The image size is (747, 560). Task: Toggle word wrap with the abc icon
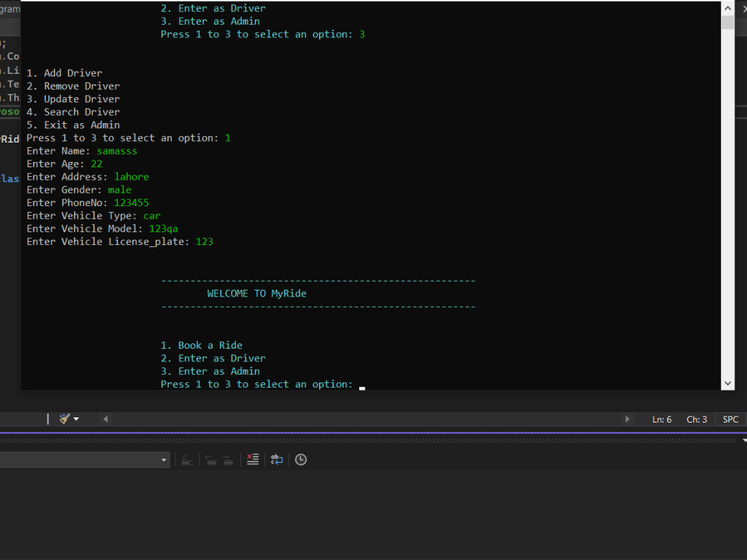point(276,459)
